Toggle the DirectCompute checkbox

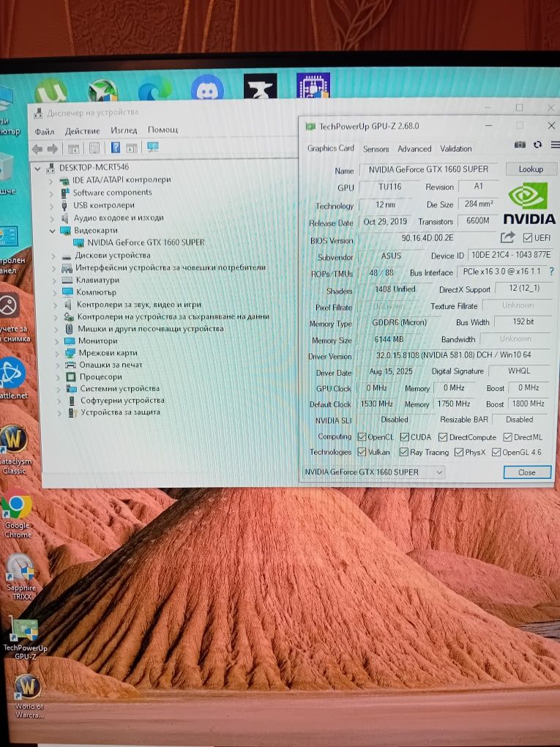(x=443, y=437)
